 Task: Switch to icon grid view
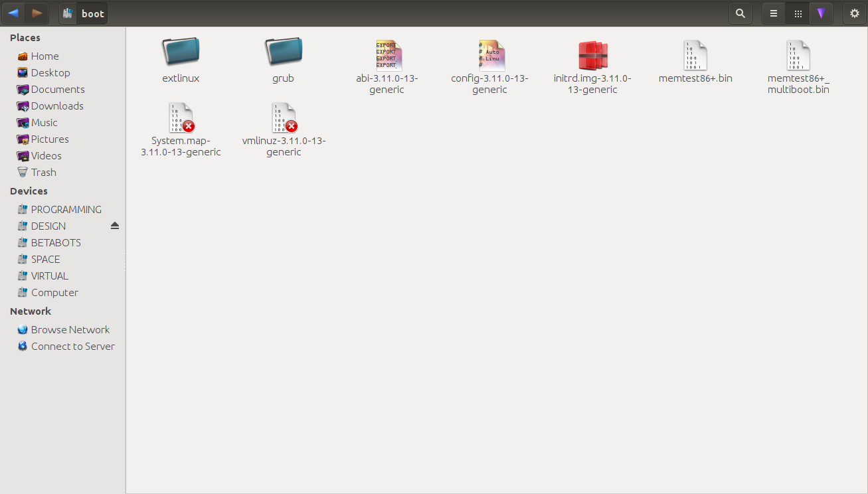coord(798,13)
